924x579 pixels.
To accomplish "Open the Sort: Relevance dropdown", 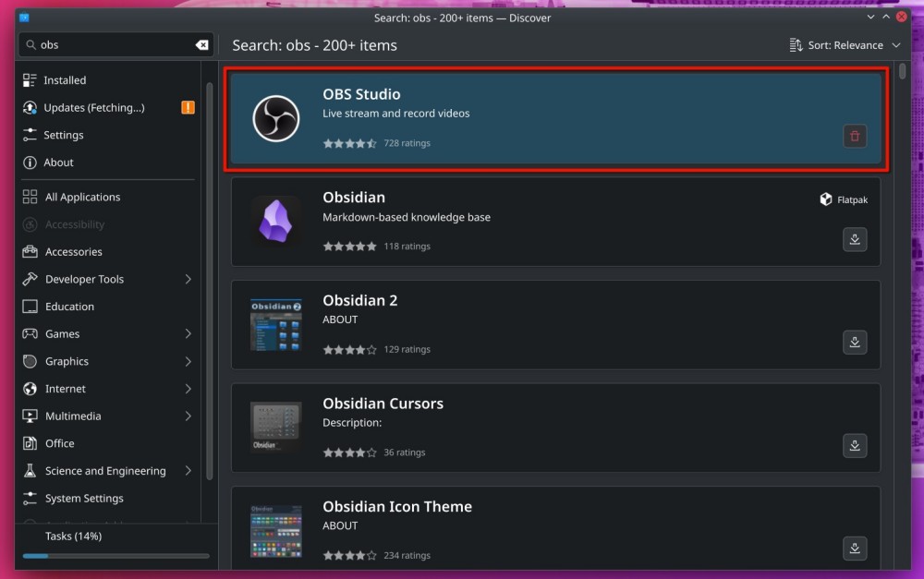I will pyautogui.click(x=844, y=44).
